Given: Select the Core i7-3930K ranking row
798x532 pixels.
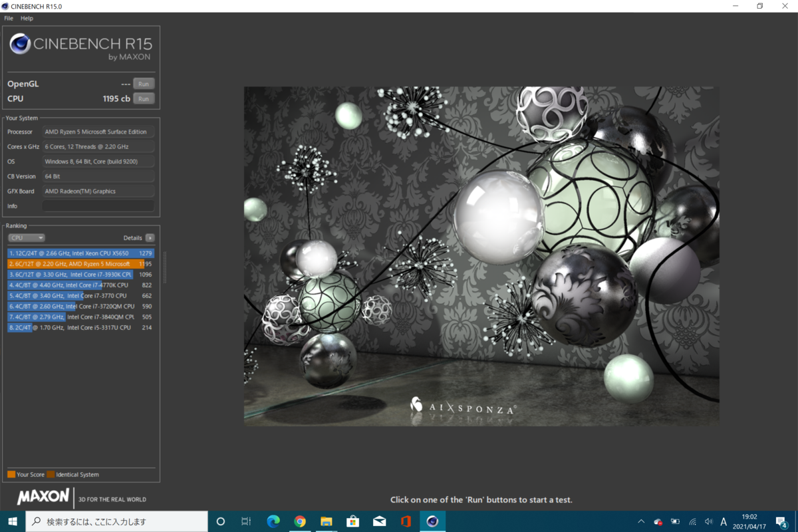Looking at the screenshot, I should (81, 274).
